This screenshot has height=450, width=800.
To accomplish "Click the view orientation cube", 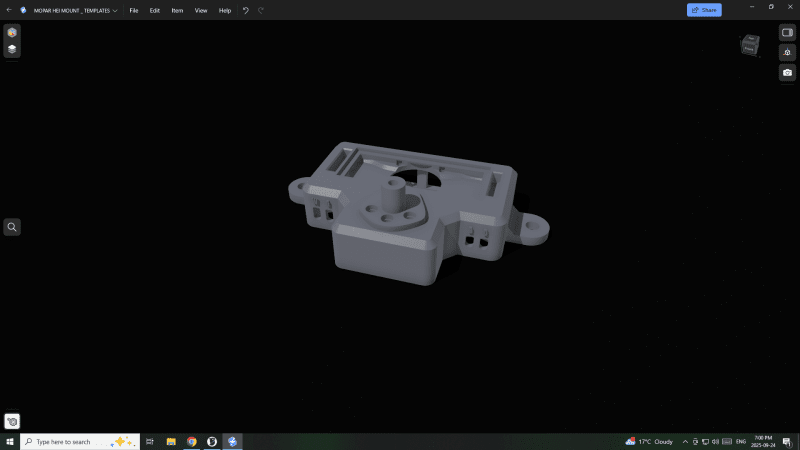I will [x=750, y=45].
